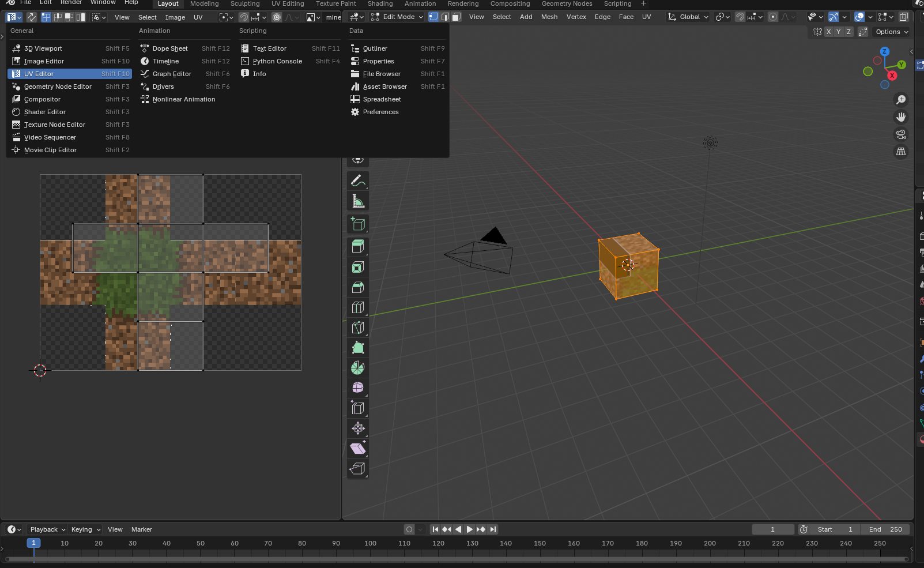Switch perspective/orthographic grid gizmo
The height and width of the screenshot is (568, 924).
coord(901,152)
